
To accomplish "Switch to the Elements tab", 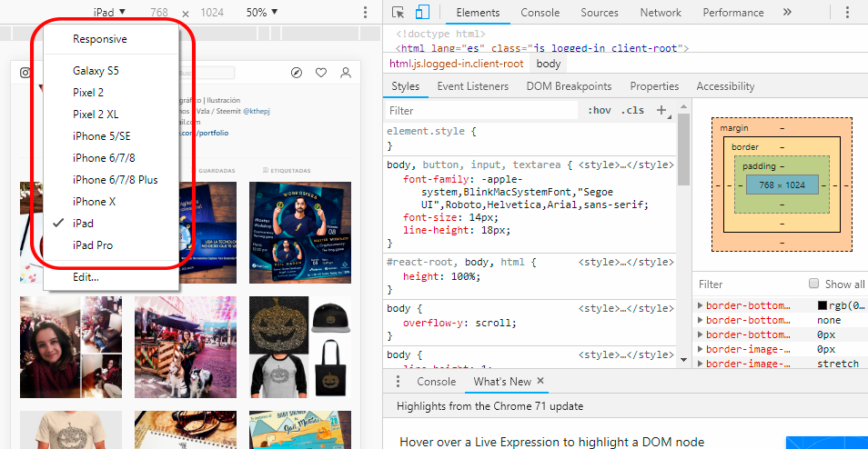I will click(x=478, y=12).
